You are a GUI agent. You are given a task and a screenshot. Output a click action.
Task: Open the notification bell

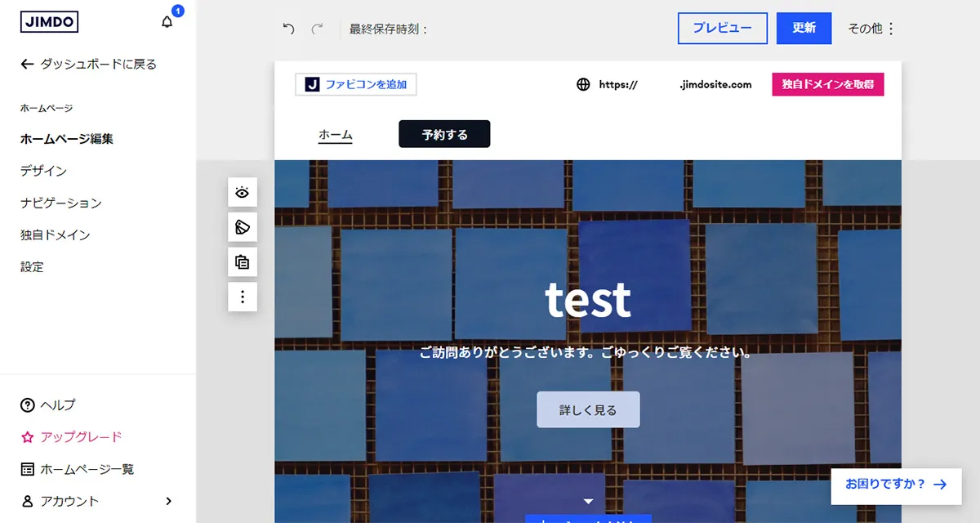pos(167,22)
